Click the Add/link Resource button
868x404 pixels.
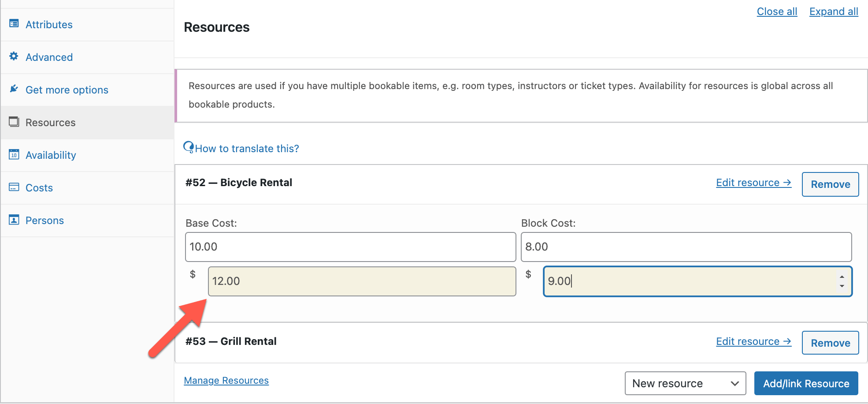click(806, 383)
